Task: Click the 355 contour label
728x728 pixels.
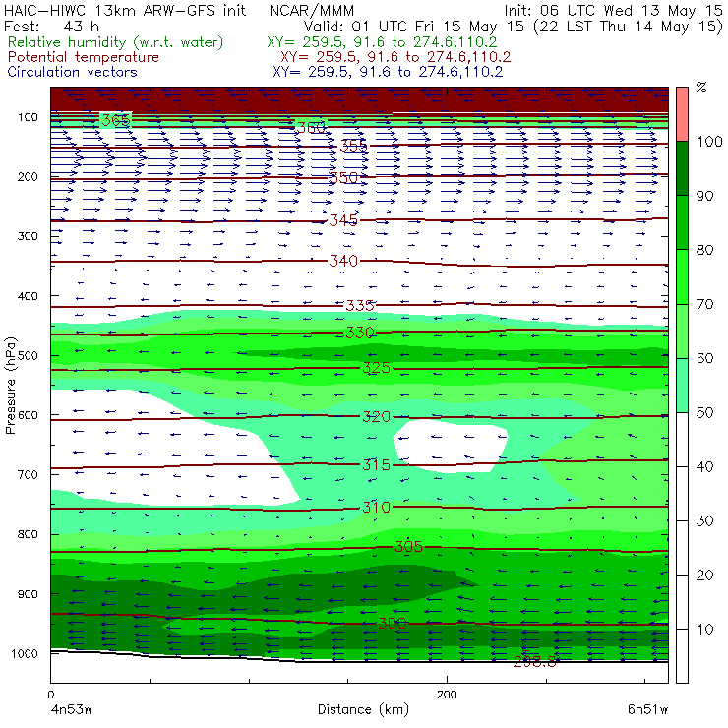Action: pos(354,146)
